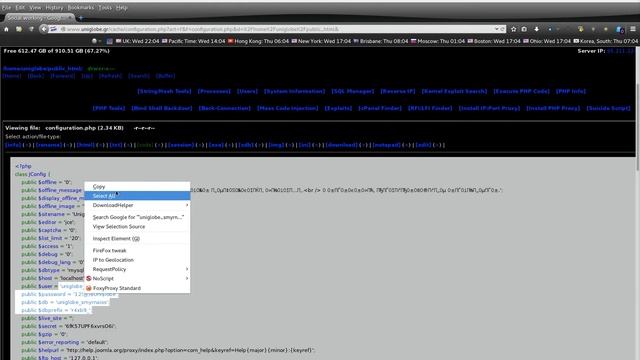
Task: Click the 'public $error_reporting' code line
Action: 64,342
